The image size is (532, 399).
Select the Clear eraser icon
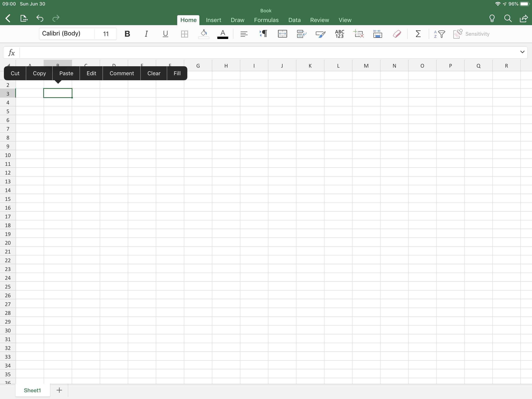tap(397, 34)
